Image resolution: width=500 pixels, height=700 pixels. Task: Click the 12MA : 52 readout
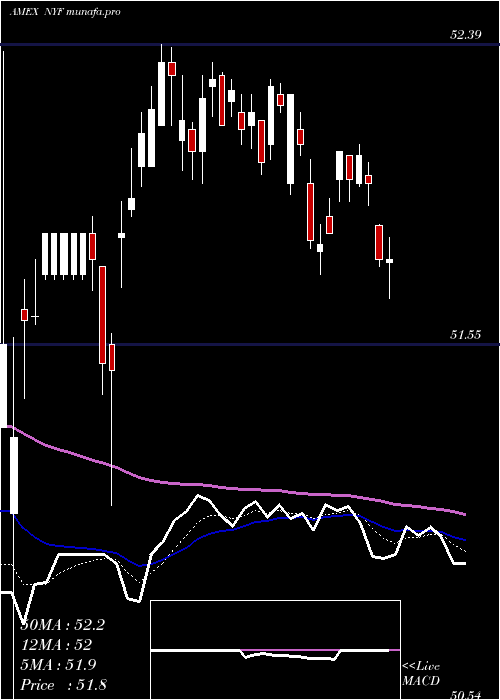coord(56,645)
